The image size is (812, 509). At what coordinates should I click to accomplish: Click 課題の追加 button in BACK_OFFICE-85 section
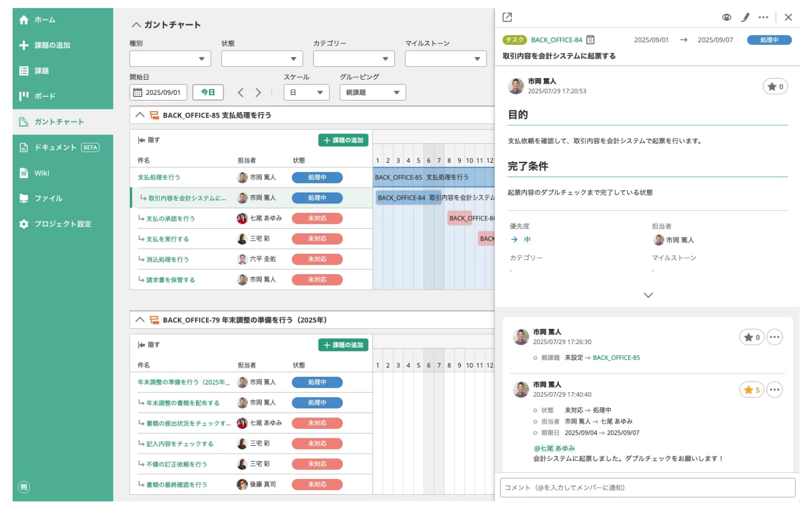(343, 140)
